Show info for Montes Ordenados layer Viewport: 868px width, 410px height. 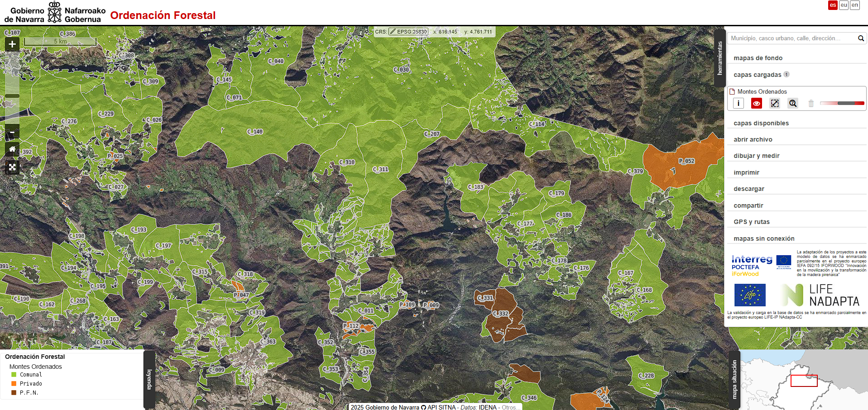tap(738, 103)
